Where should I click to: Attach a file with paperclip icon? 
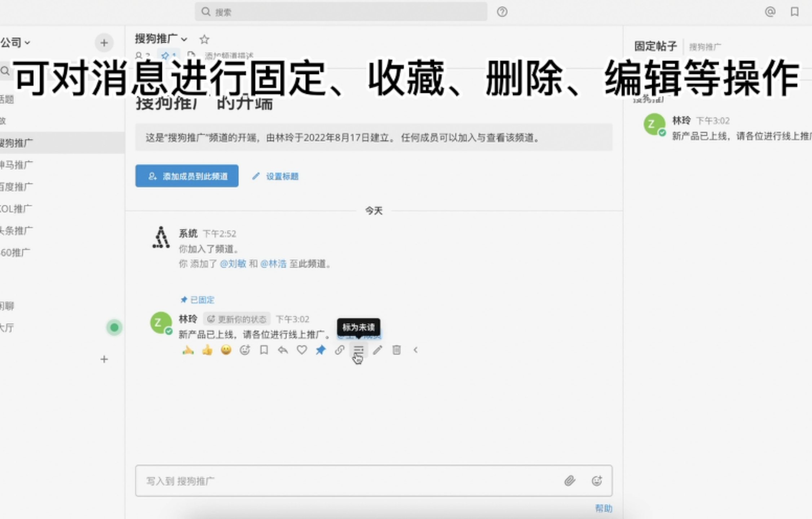(570, 481)
